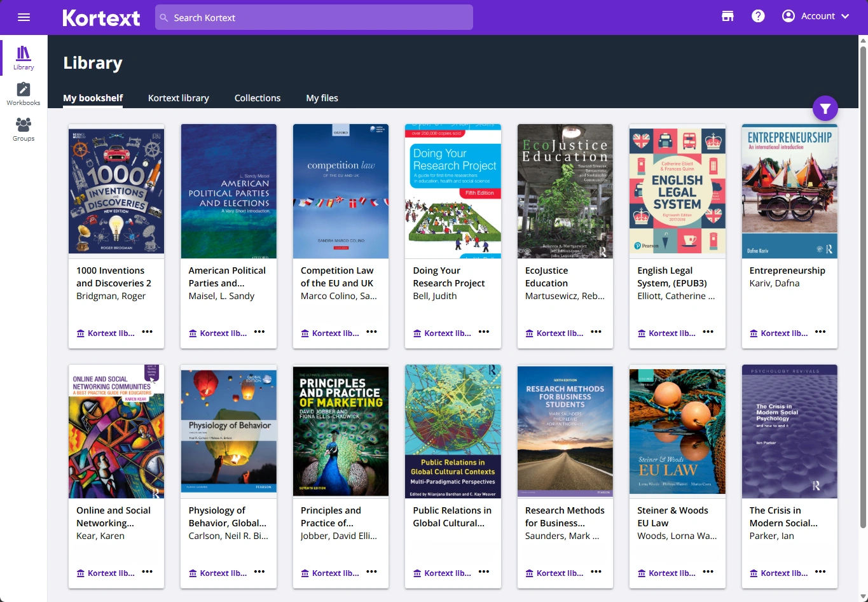This screenshot has height=602, width=868.
Task: Open more options for 1000 Inventions and Discoveries
Action: click(x=148, y=332)
